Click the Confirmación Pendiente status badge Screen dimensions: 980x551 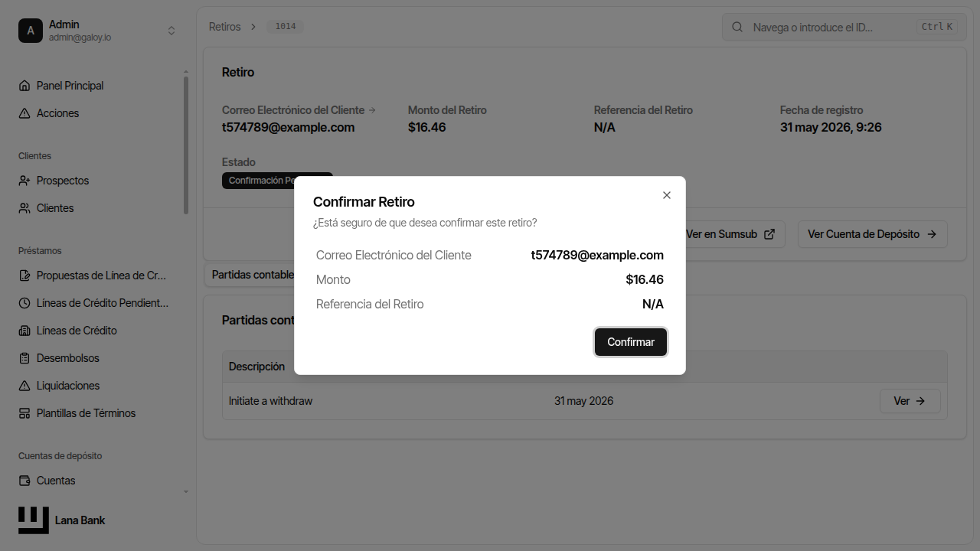(277, 181)
